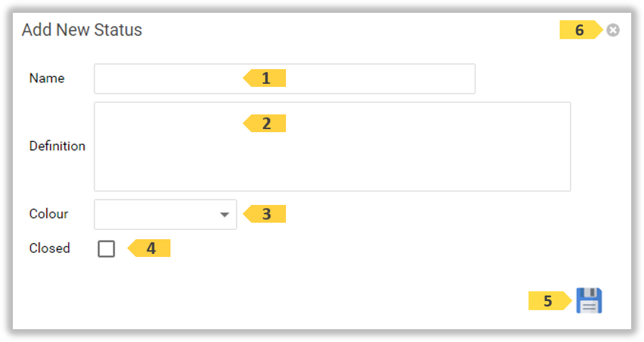
Task: Click the yellow callout marker numbered 4
Action: (x=150, y=248)
